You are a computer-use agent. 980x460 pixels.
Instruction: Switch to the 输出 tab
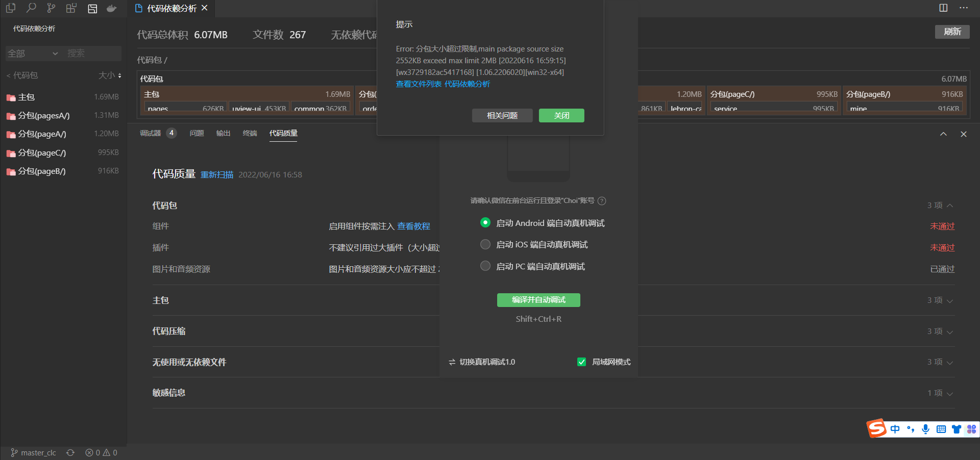click(223, 133)
